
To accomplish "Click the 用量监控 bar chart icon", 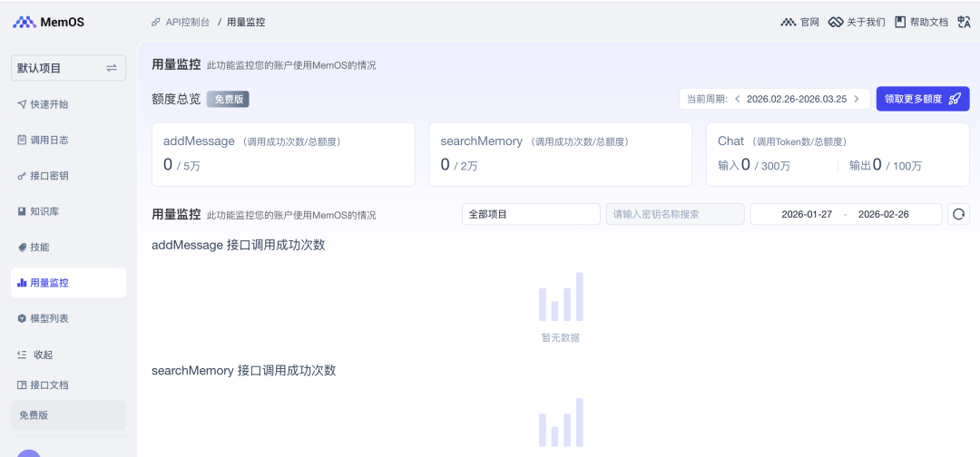I will pos(22,283).
